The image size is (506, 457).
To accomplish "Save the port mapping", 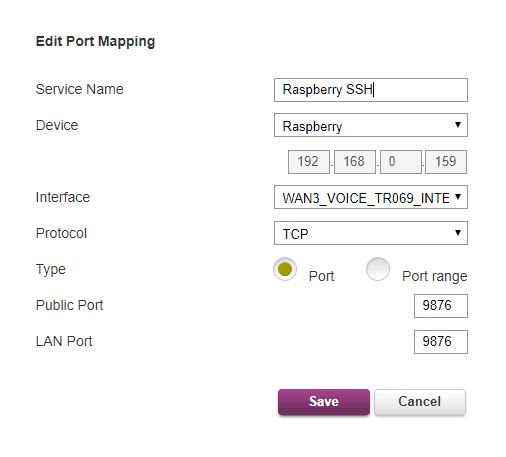I will (x=324, y=402).
